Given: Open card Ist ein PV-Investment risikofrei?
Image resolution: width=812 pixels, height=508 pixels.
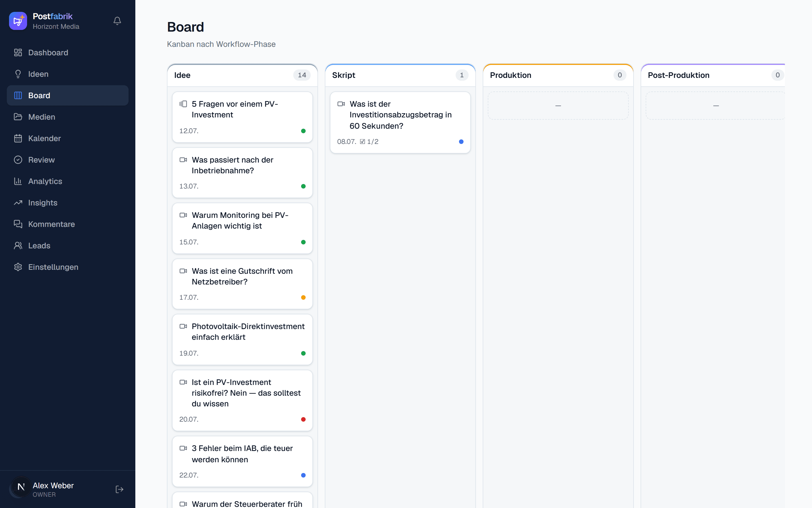Looking at the screenshot, I should [x=242, y=400].
